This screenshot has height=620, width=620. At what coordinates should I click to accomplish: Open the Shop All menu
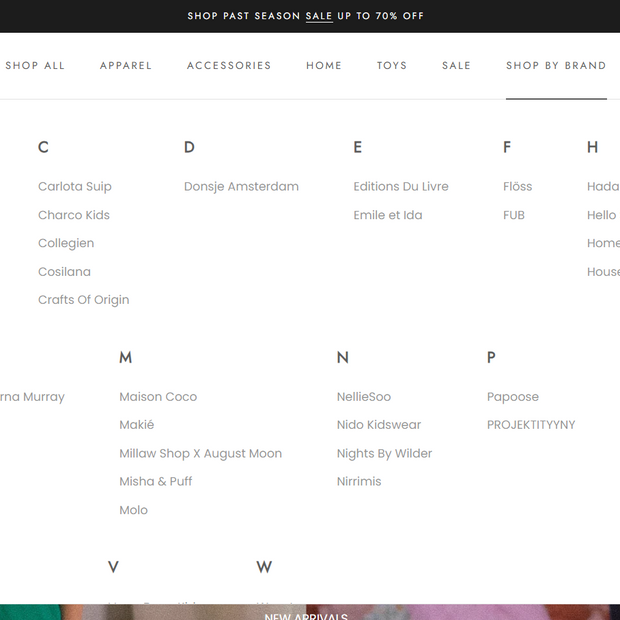[35, 66]
